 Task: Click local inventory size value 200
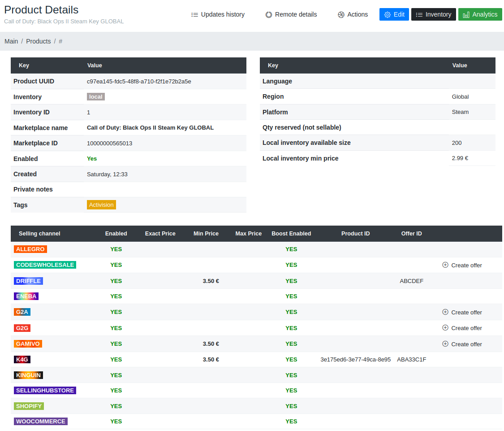[x=457, y=143]
